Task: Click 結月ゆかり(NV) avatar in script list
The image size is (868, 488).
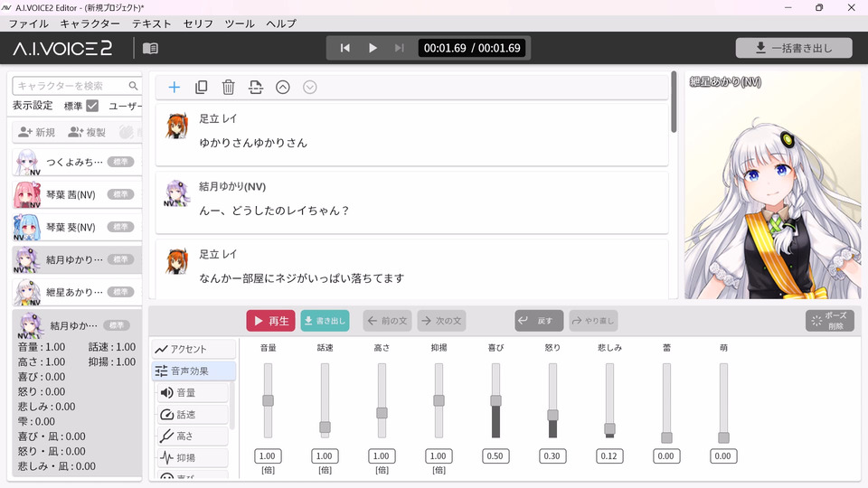Action: coord(177,193)
